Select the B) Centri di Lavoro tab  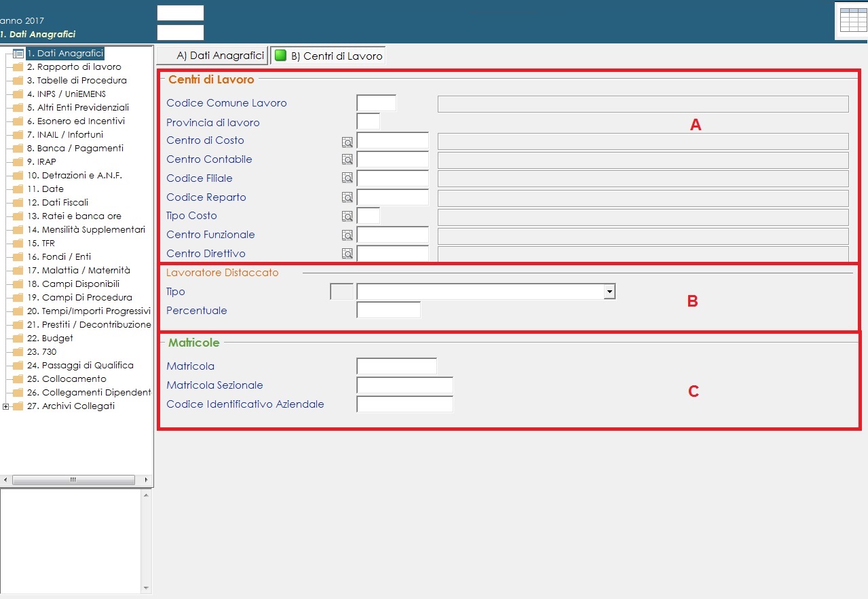point(328,56)
